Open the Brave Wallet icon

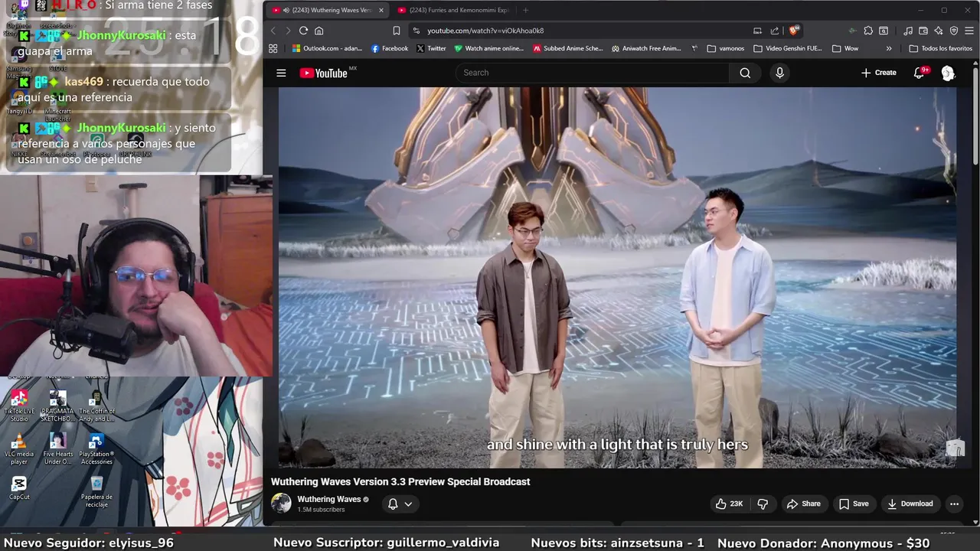coord(923,31)
